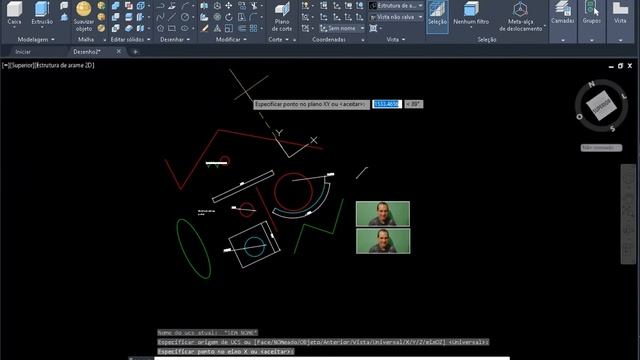
Task: Select the Rectangle draw tool
Action: 172,29
